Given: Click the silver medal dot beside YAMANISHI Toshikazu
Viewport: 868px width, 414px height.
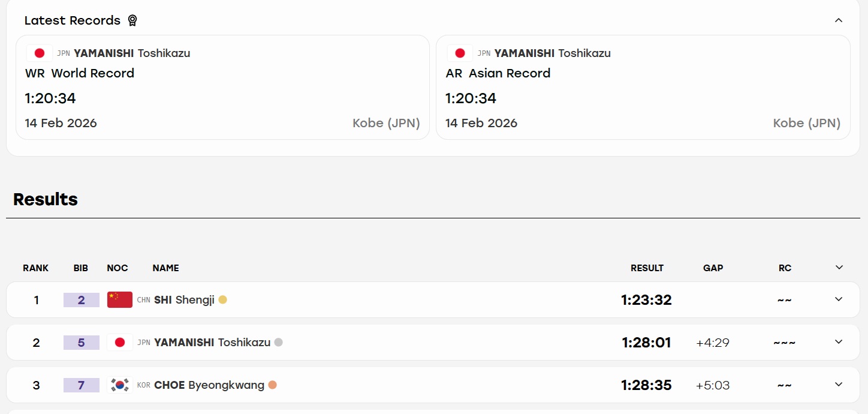Looking at the screenshot, I should [278, 343].
